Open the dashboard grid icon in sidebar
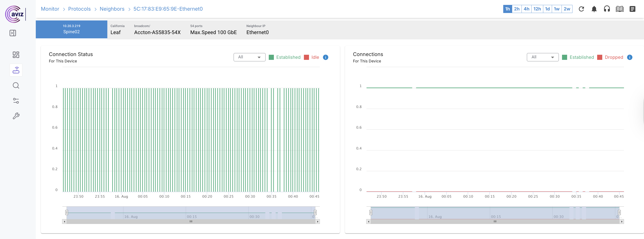Screen dimensions: 644x239 click(x=16, y=55)
